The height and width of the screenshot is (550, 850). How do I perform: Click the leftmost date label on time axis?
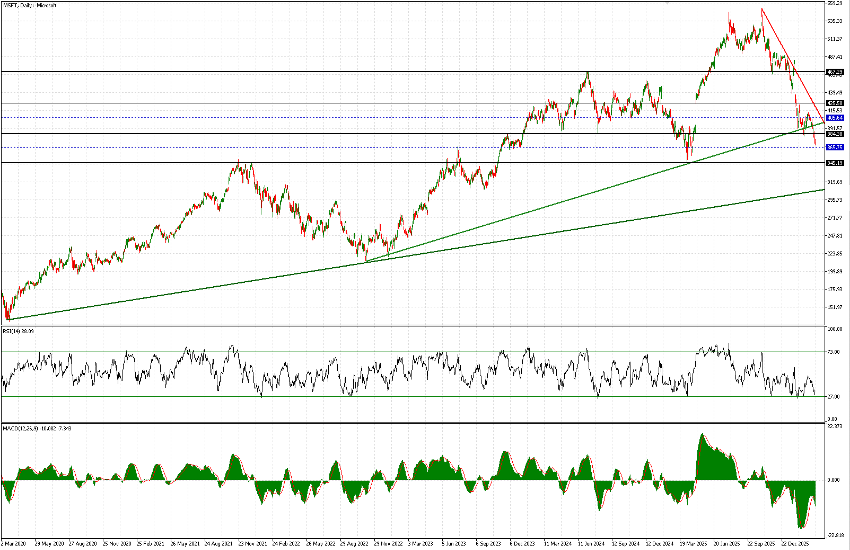pyautogui.click(x=12, y=543)
